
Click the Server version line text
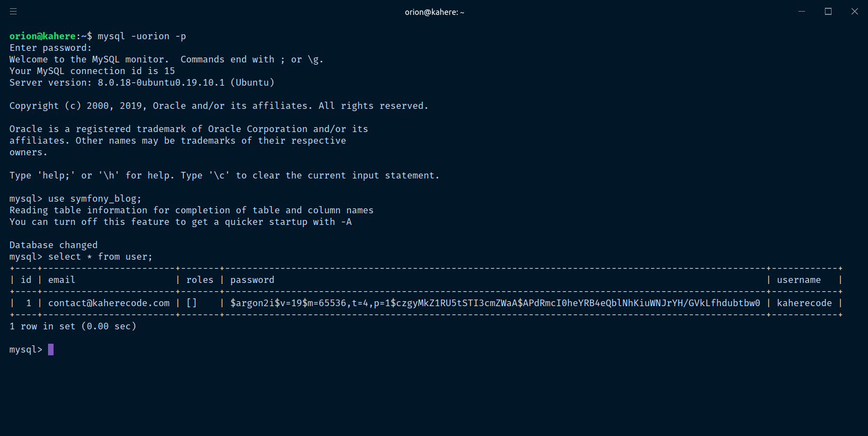141,82
